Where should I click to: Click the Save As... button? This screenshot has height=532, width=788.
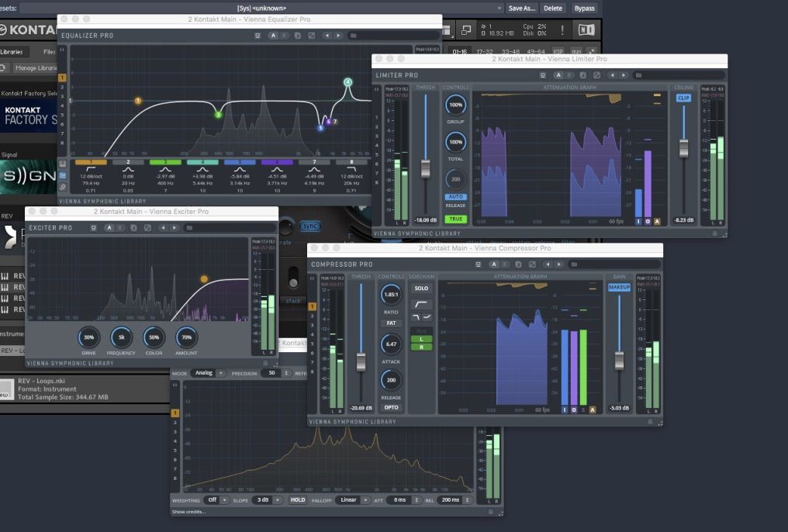pyautogui.click(x=522, y=8)
